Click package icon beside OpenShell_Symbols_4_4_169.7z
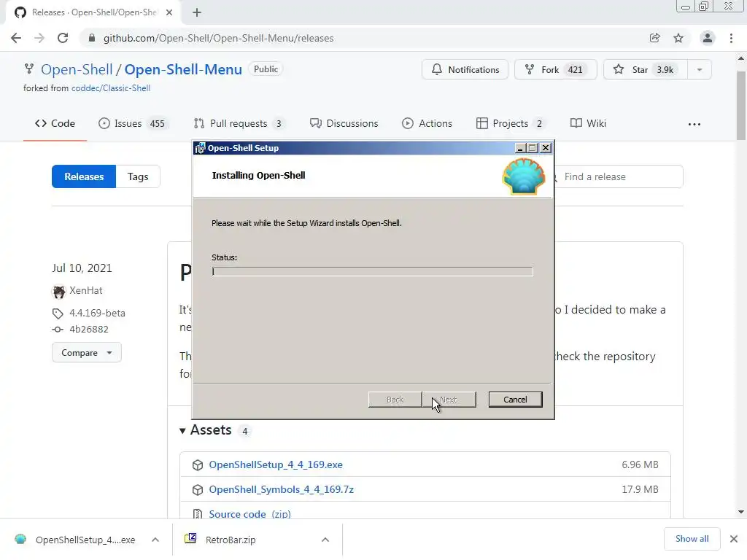747x560 pixels. 197,490
